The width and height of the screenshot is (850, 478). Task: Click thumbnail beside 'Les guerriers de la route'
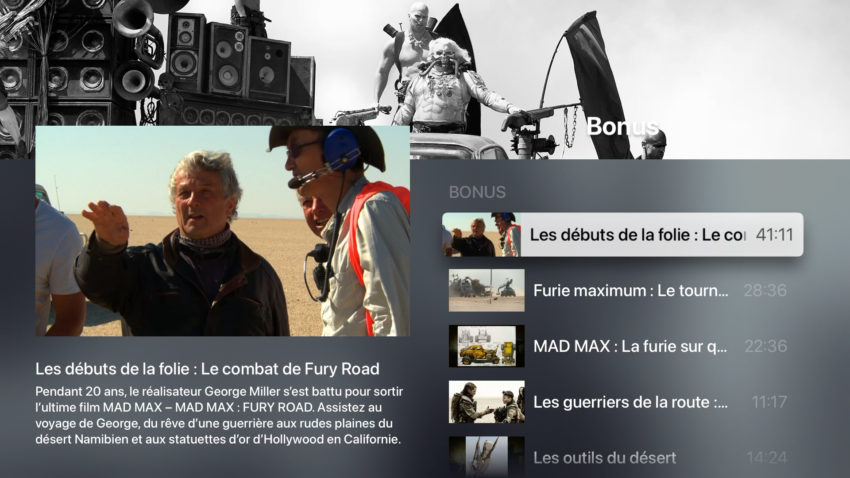pyautogui.click(x=486, y=402)
